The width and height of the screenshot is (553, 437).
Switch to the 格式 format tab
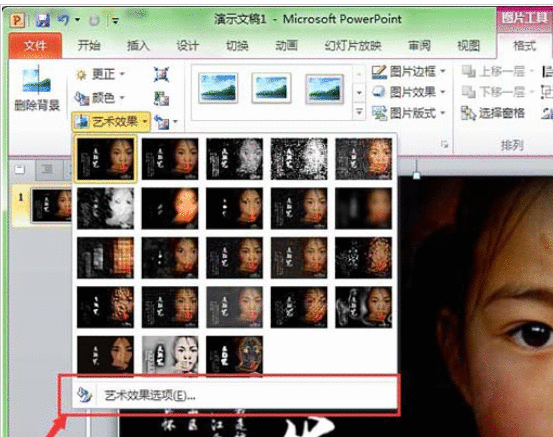[524, 46]
